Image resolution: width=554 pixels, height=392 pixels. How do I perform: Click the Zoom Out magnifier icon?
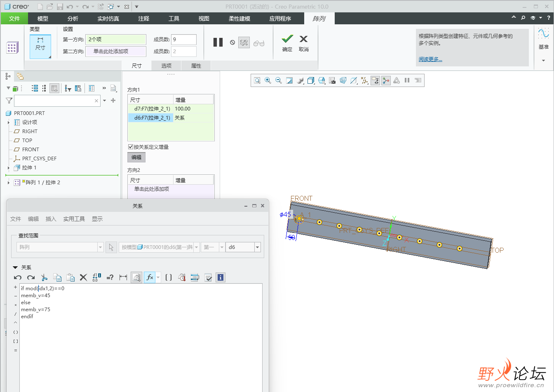point(279,80)
